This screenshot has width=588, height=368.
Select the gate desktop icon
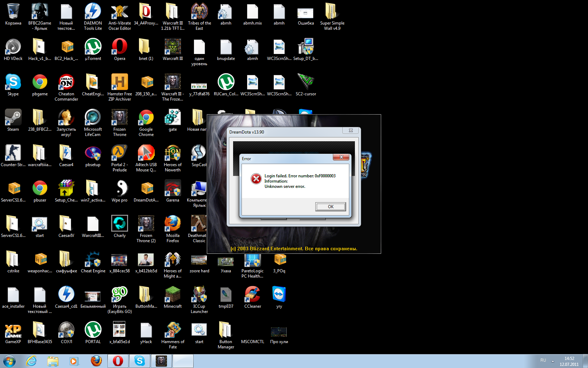point(173,121)
